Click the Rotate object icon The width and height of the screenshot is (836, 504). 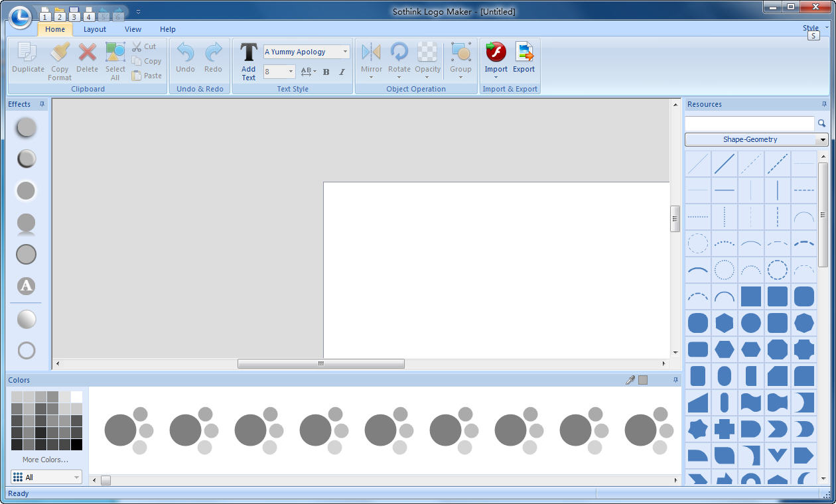tap(399, 52)
